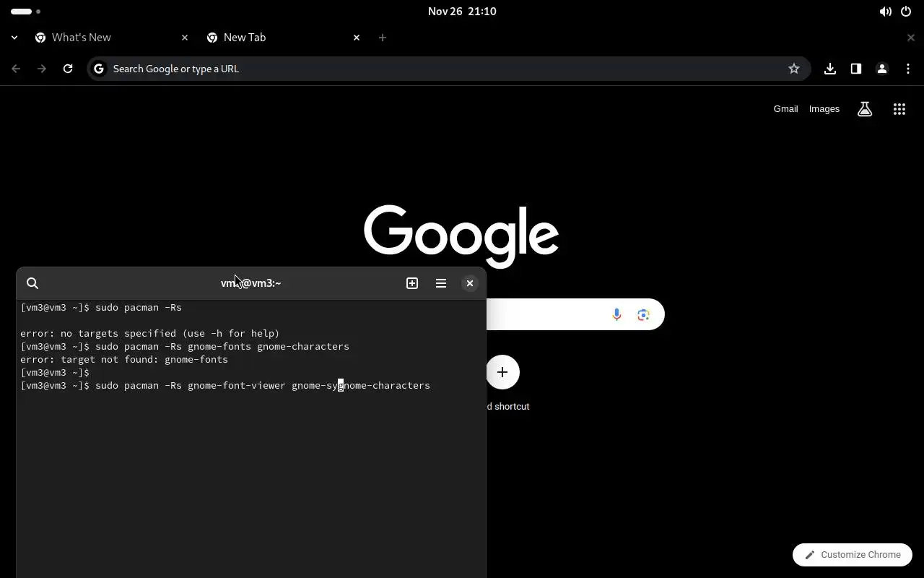
Task: Reload the current page
Action: (x=68, y=69)
